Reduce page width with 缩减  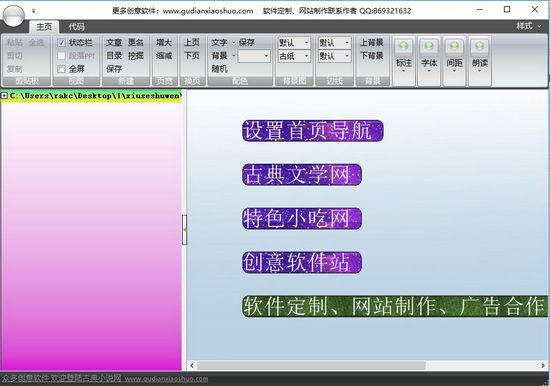coord(164,55)
